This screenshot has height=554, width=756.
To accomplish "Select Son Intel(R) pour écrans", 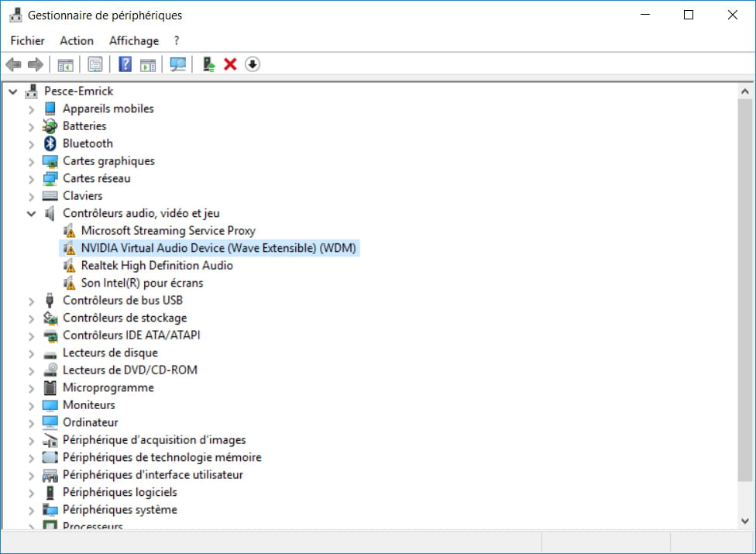I will (143, 283).
